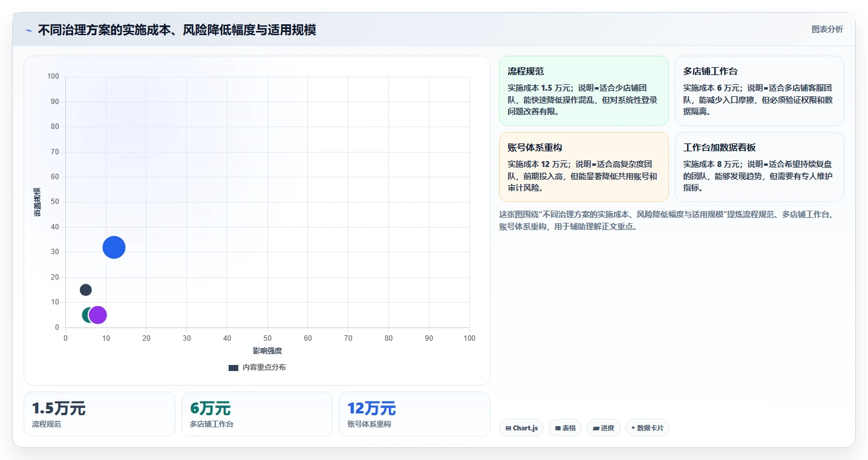Click the 50 tick label on the x-axis
This screenshot has height=460, width=868.
[267, 338]
